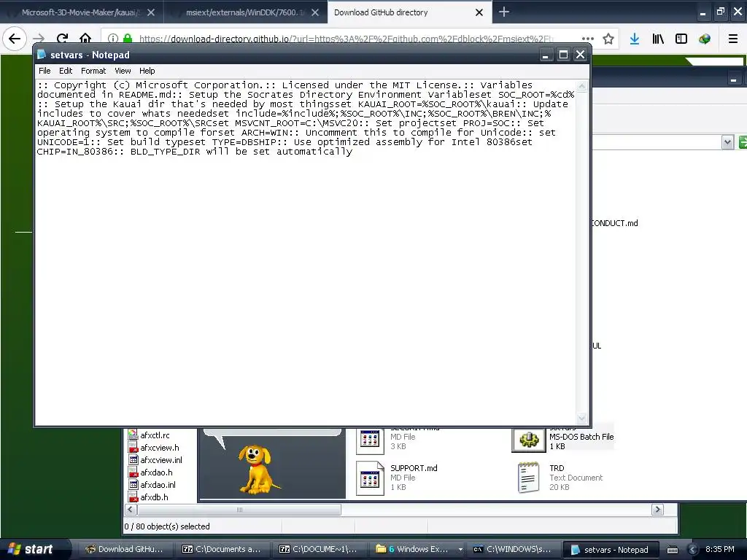Open the Help menu in Notepad

coord(147,71)
